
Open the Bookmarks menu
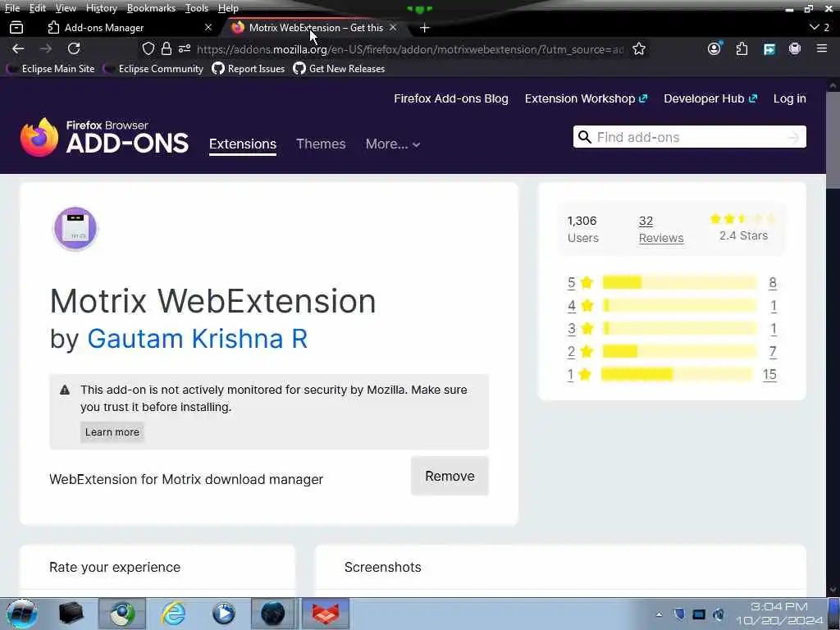pos(151,8)
